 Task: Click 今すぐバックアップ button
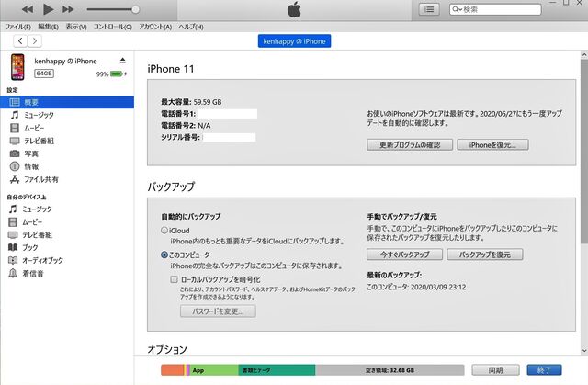404,255
